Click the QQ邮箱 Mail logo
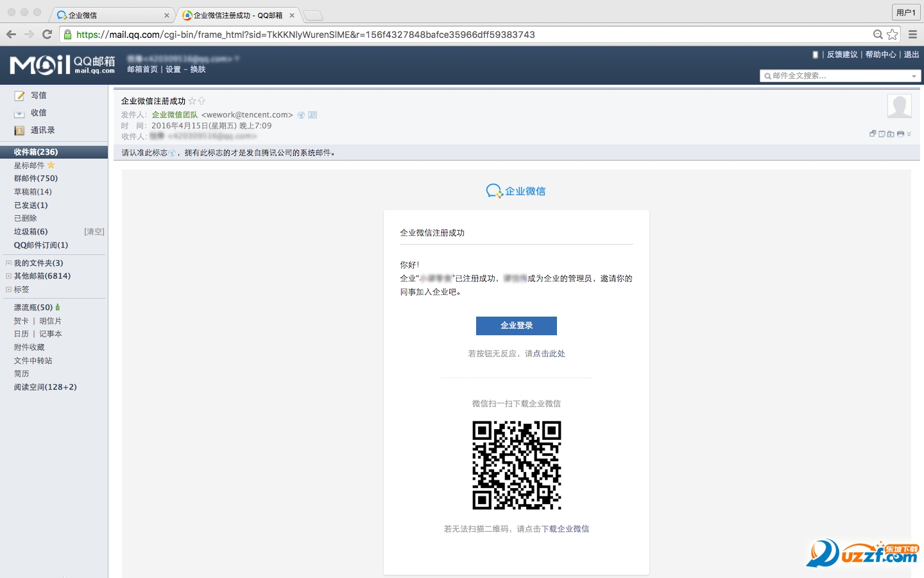The image size is (924, 578). click(x=62, y=65)
